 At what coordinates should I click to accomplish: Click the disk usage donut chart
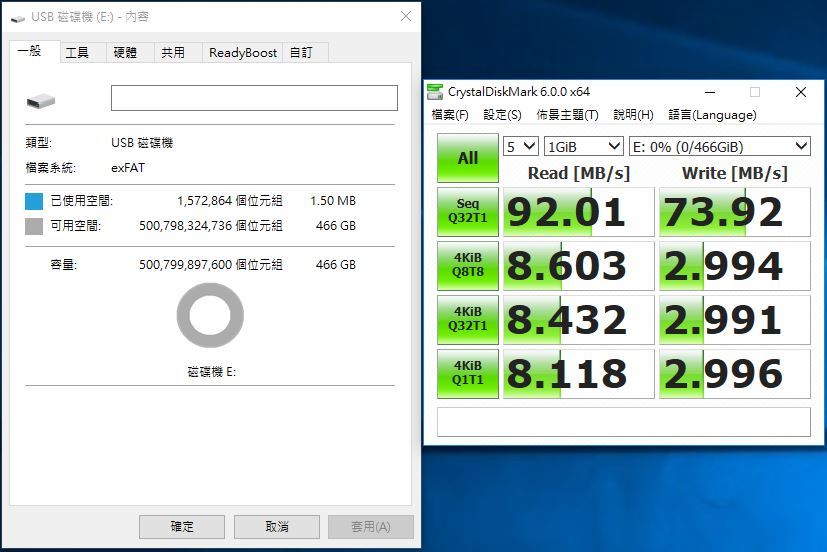(x=210, y=315)
